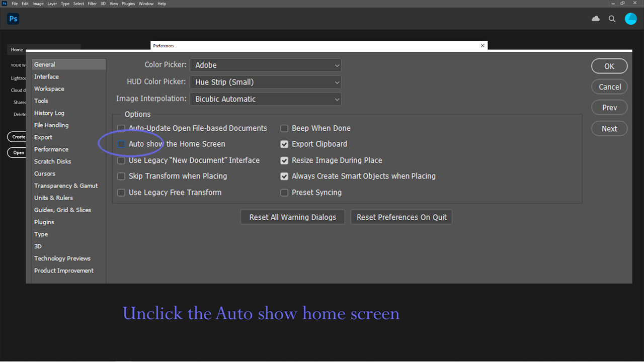644x362 pixels.
Task: Disable Resize Image During Place
Action: click(284, 160)
